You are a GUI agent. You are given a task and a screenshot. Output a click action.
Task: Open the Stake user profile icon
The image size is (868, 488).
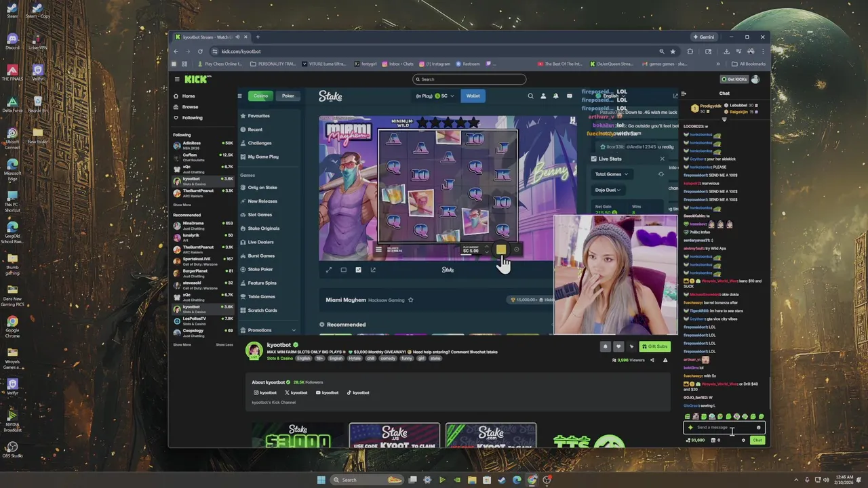[x=543, y=96]
